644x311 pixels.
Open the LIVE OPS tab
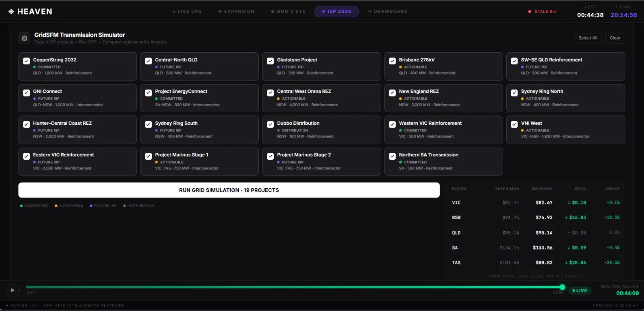(187, 12)
